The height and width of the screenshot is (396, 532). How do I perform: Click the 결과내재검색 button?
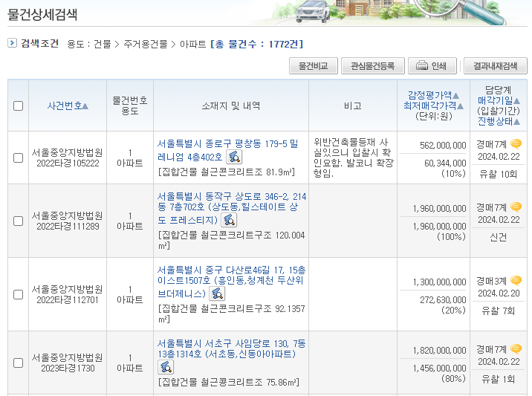click(x=496, y=66)
